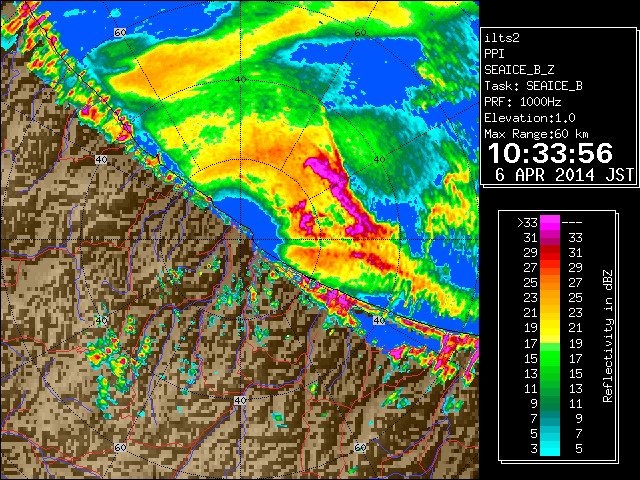Image resolution: width=640 pixels, height=480 pixels.
Task: Click the 40 range label on coast southeast
Action: coord(379,320)
